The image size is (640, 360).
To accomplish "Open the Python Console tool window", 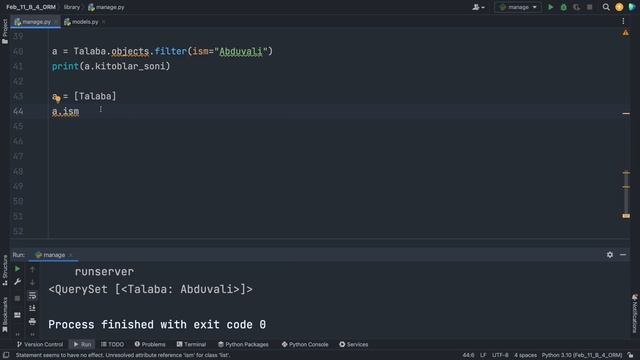I will coord(304,344).
